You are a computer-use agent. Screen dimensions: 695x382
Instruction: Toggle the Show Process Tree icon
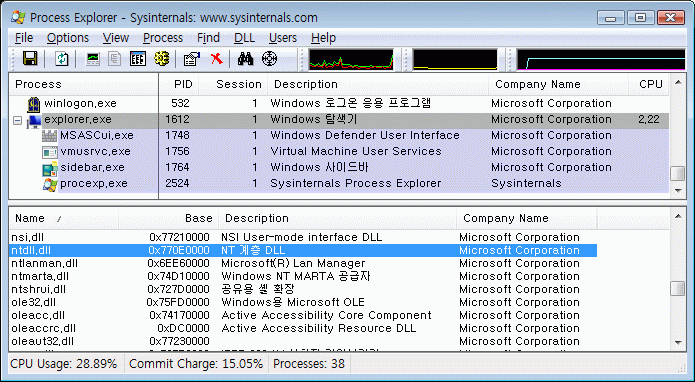(x=115, y=58)
